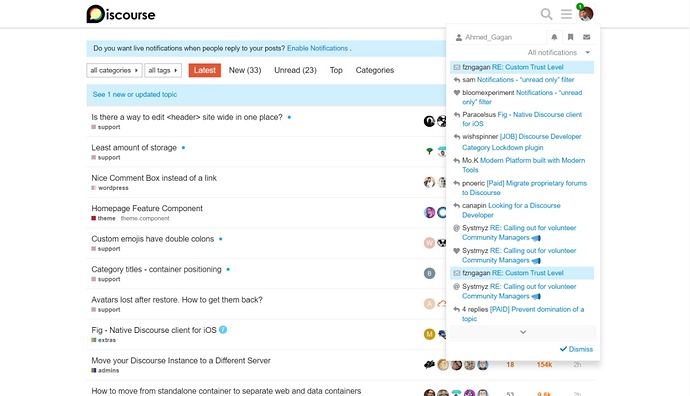Click the M avatar on Fig topic row

[429, 334]
